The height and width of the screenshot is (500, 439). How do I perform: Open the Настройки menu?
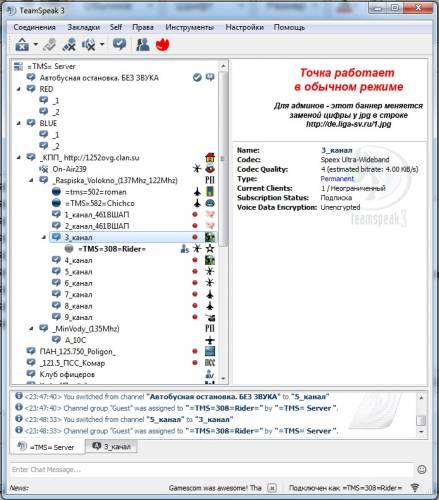tap(244, 27)
